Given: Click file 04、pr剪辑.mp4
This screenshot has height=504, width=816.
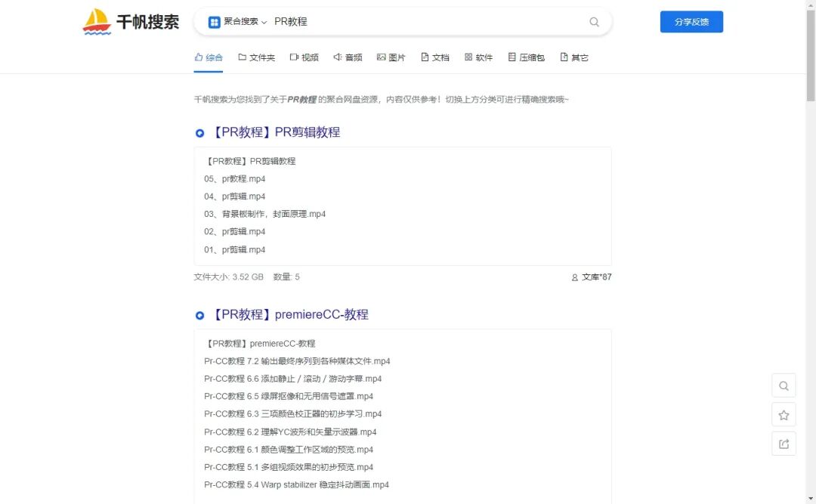Looking at the screenshot, I should click(235, 196).
